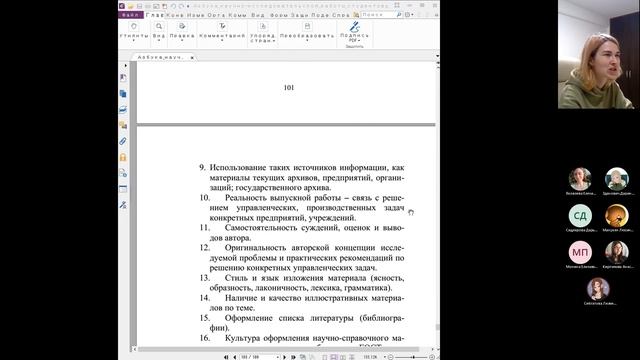640x360 pixels.
Task: Select the СД participant avatar
Action: click(580, 216)
